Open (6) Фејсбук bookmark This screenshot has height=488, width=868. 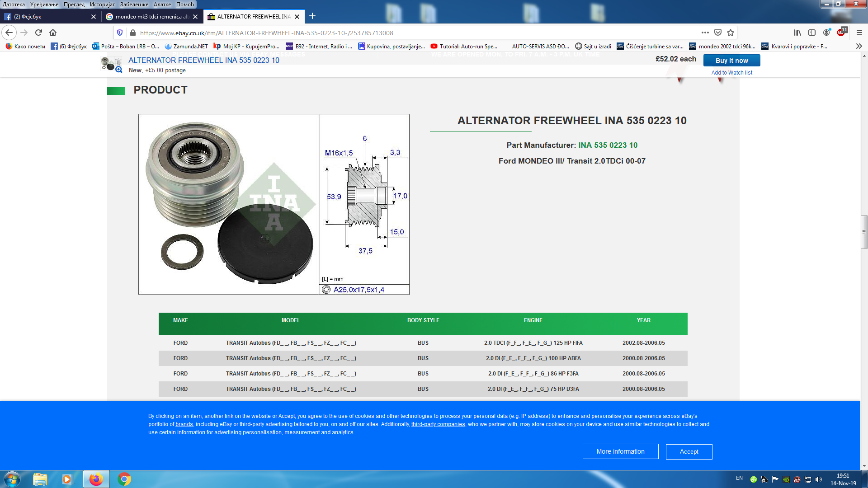click(x=69, y=46)
